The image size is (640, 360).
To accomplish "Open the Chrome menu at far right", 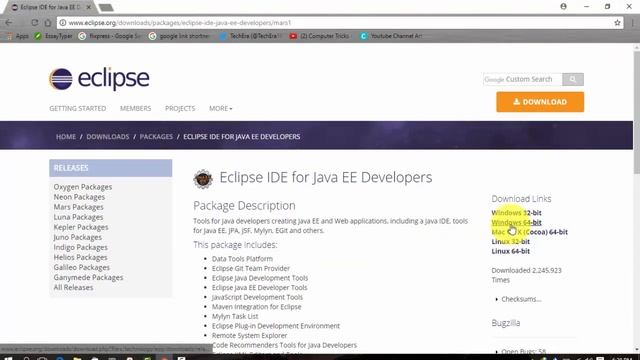I will click(x=633, y=23).
